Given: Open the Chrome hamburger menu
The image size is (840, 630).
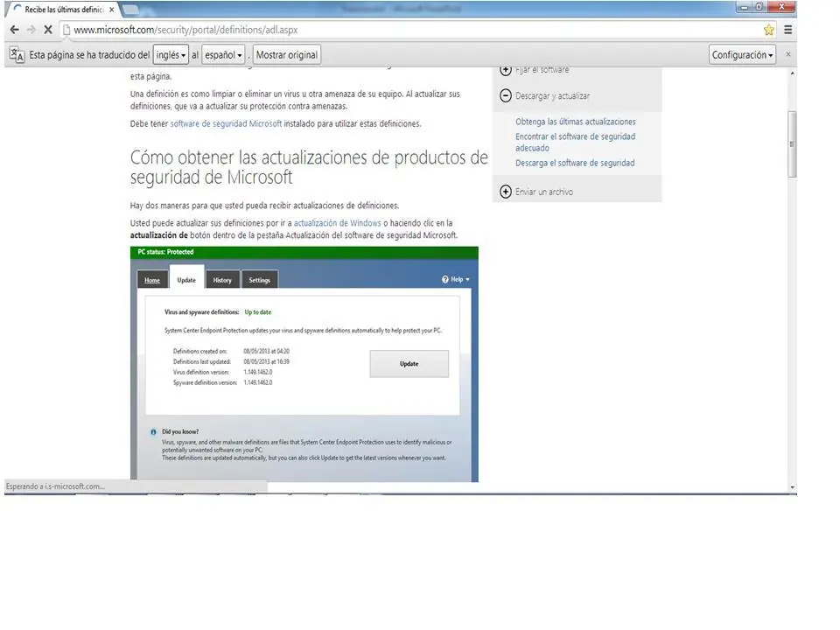Looking at the screenshot, I should 788,30.
